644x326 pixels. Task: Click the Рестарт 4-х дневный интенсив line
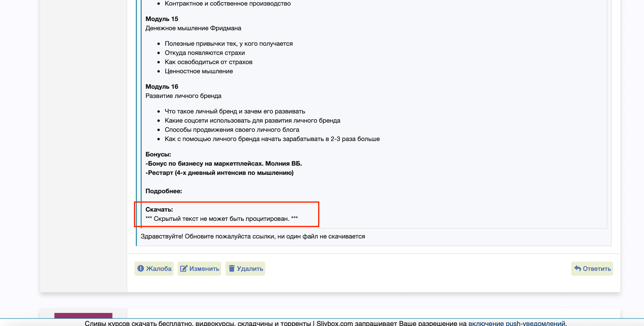point(219,173)
